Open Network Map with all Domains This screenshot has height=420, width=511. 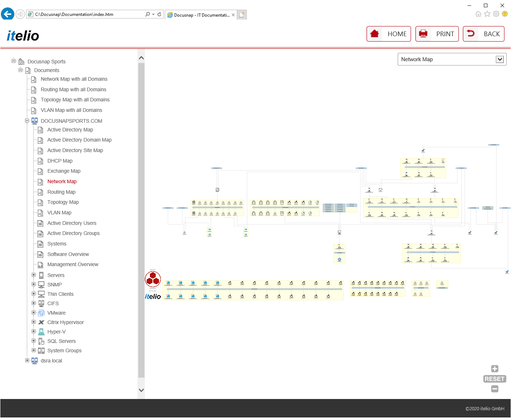[x=74, y=79]
